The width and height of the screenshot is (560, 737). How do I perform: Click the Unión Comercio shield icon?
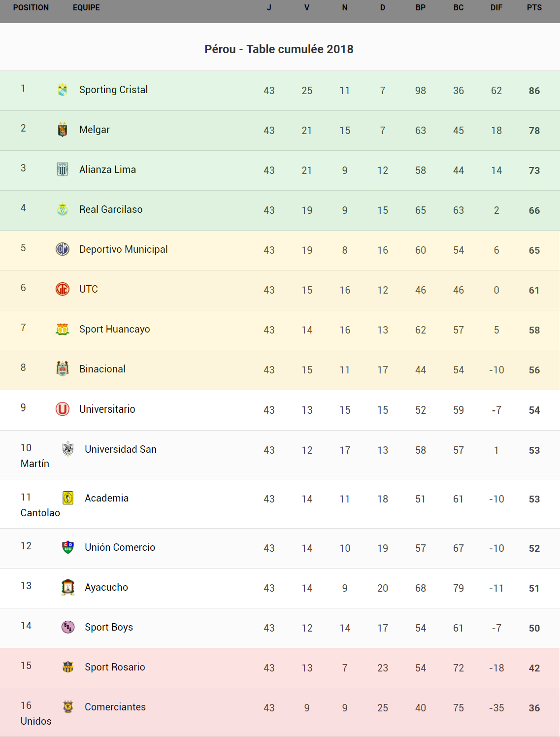pyautogui.click(x=68, y=547)
